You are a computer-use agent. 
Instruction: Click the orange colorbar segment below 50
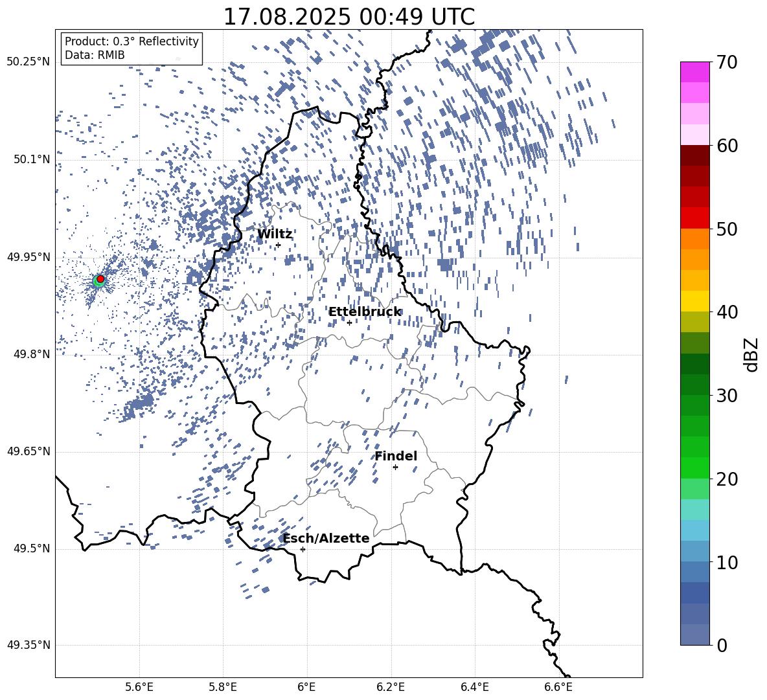pos(695,238)
